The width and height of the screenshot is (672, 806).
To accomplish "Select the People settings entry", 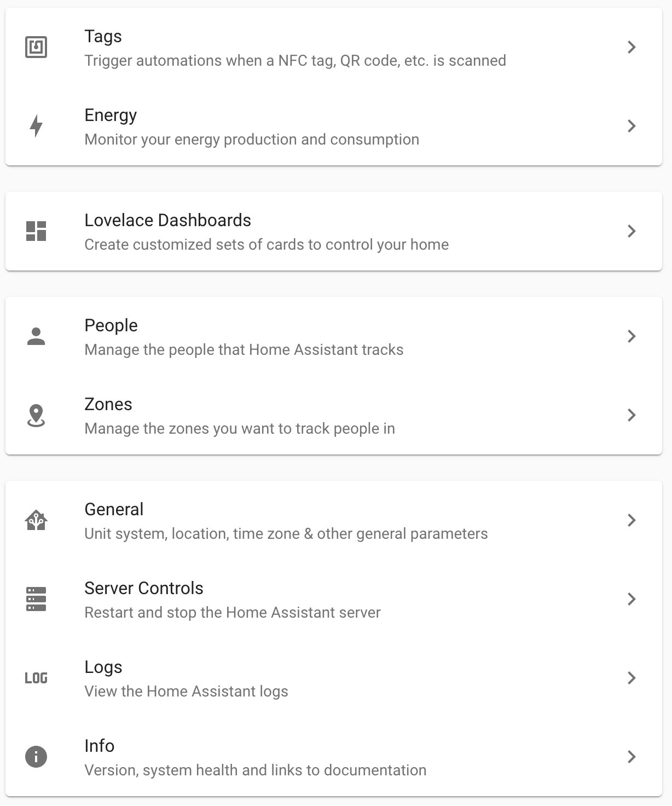I will click(334, 336).
